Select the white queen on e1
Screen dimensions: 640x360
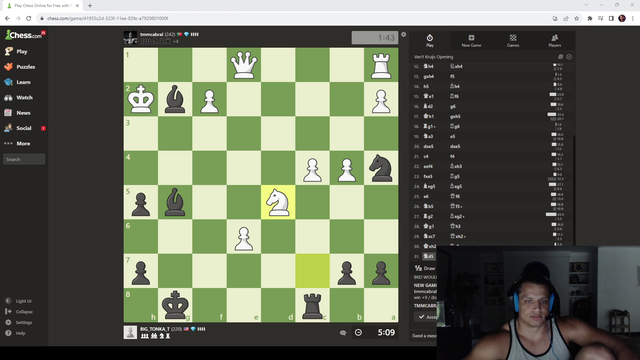(x=244, y=65)
